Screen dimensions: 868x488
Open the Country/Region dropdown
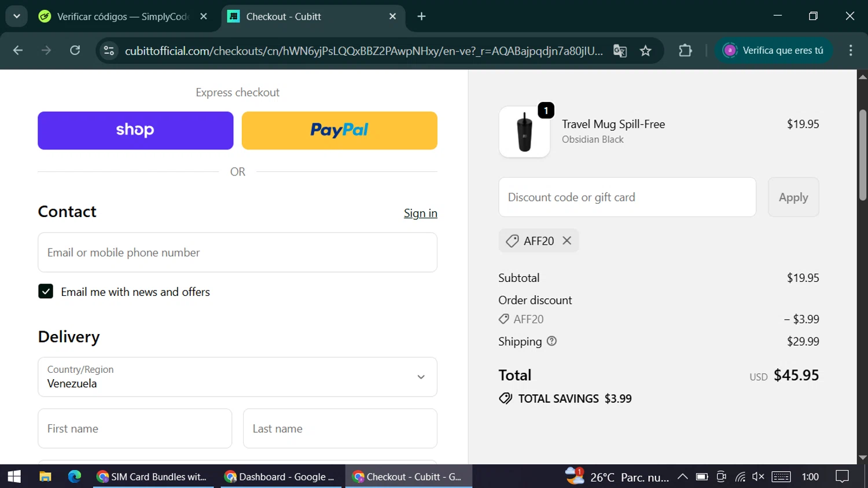pyautogui.click(x=237, y=377)
